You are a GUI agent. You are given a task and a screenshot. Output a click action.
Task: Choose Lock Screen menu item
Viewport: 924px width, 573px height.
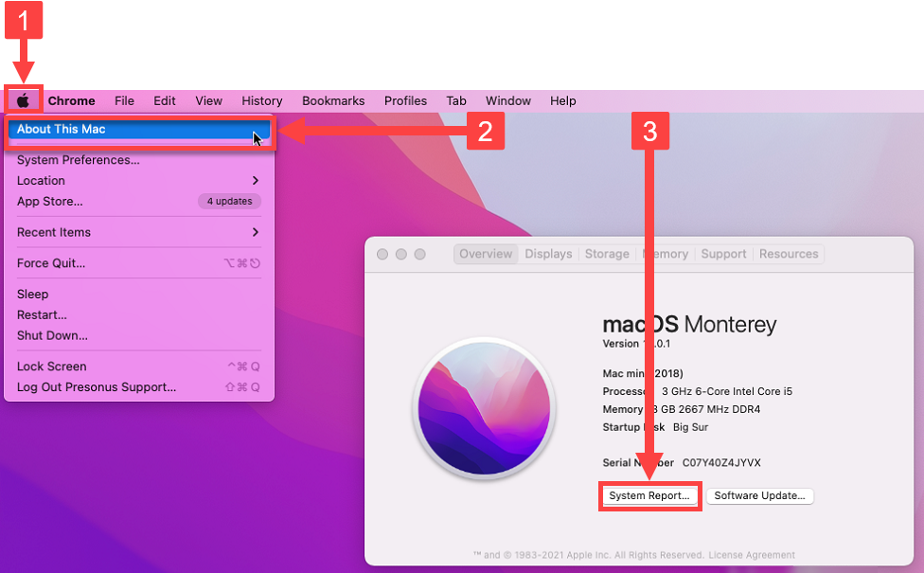point(139,367)
